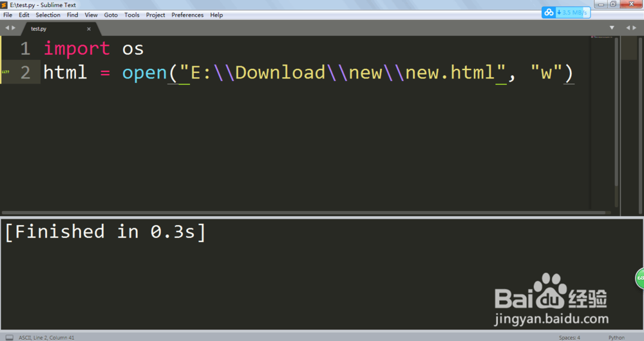Click the Sublime Text app icon in title bar
The width and height of the screenshot is (644, 341).
[4, 5]
